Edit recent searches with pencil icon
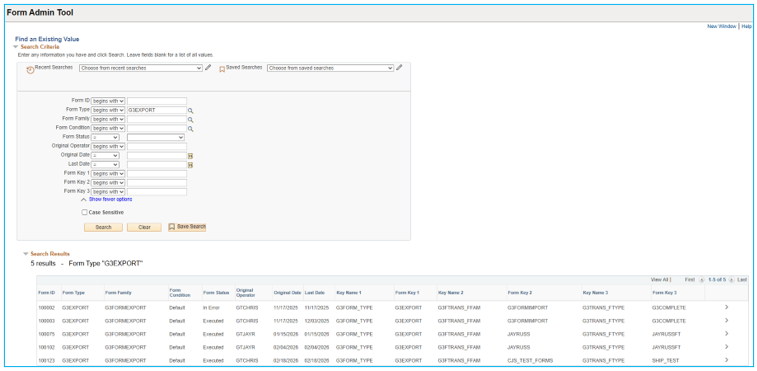The width and height of the screenshot is (757, 371). click(x=208, y=68)
